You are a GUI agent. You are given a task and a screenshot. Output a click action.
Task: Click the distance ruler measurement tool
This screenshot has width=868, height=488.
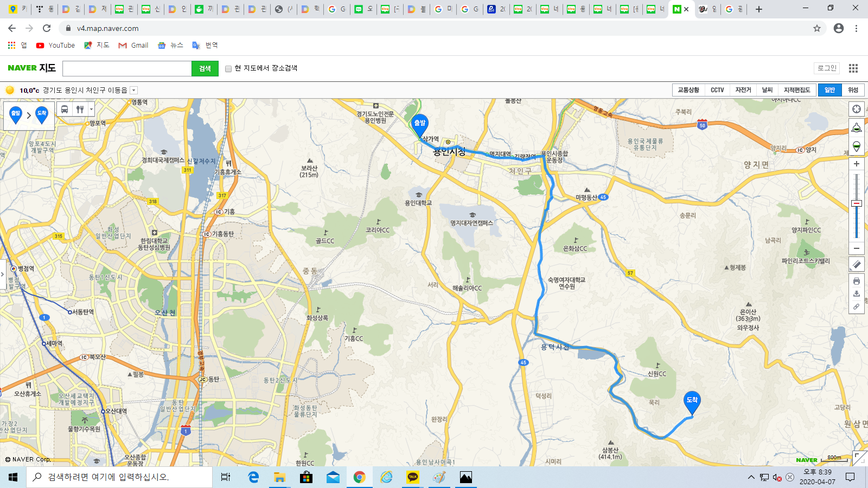point(857,265)
